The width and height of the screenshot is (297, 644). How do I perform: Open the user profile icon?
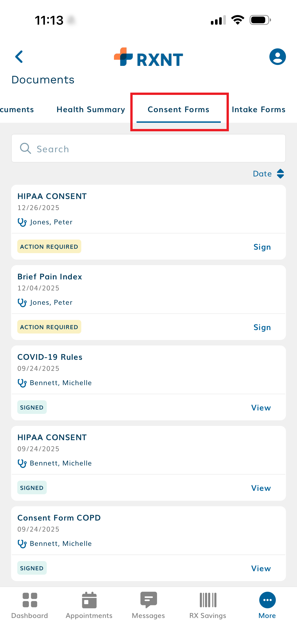click(x=277, y=57)
